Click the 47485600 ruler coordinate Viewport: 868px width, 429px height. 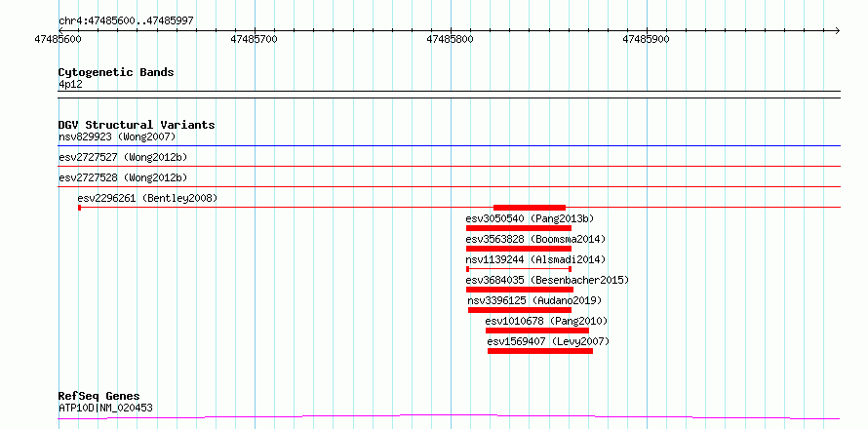[x=58, y=39]
